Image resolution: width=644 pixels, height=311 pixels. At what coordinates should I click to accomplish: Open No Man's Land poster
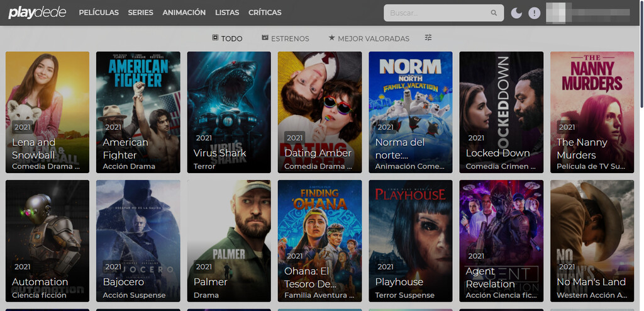pos(592,241)
